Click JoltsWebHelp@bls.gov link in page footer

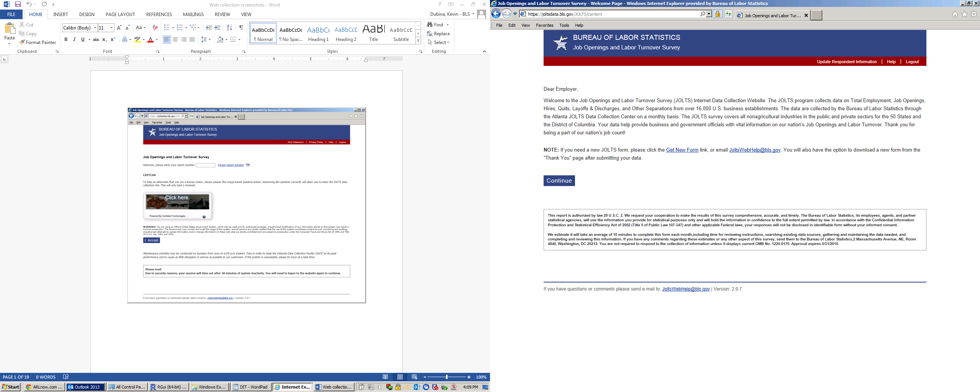(x=686, y=289)
